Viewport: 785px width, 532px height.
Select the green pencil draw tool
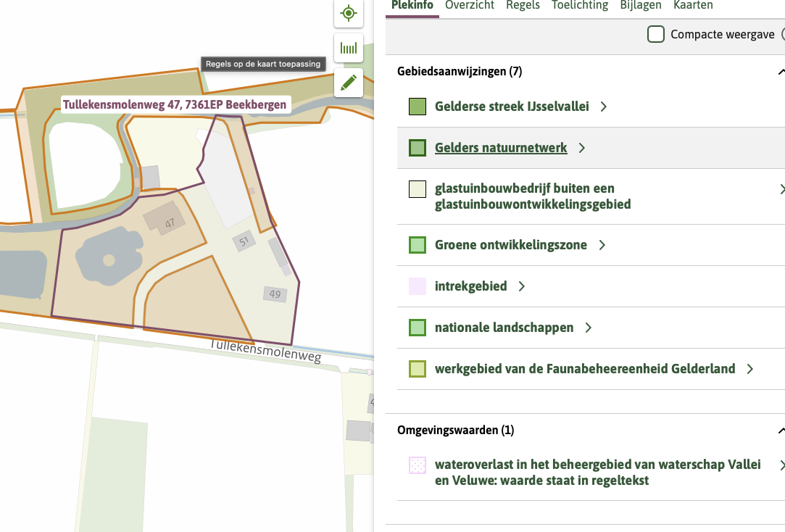pyautogui.click(x=349, y=83)
